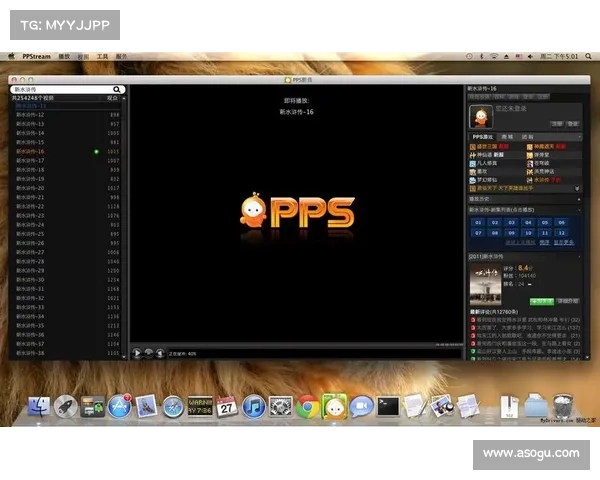Collapse the episode list section header arrow
The width and height of the screenshot is (600, 480).
[579, 210]
